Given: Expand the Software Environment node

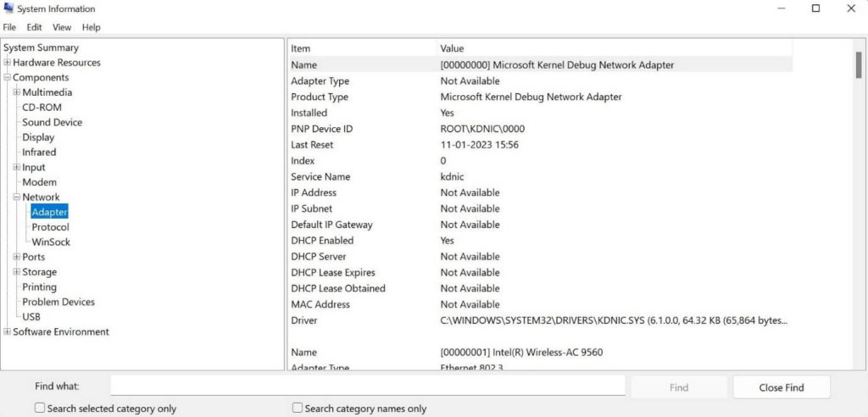Looking at the screenshot, I should 7,331.
